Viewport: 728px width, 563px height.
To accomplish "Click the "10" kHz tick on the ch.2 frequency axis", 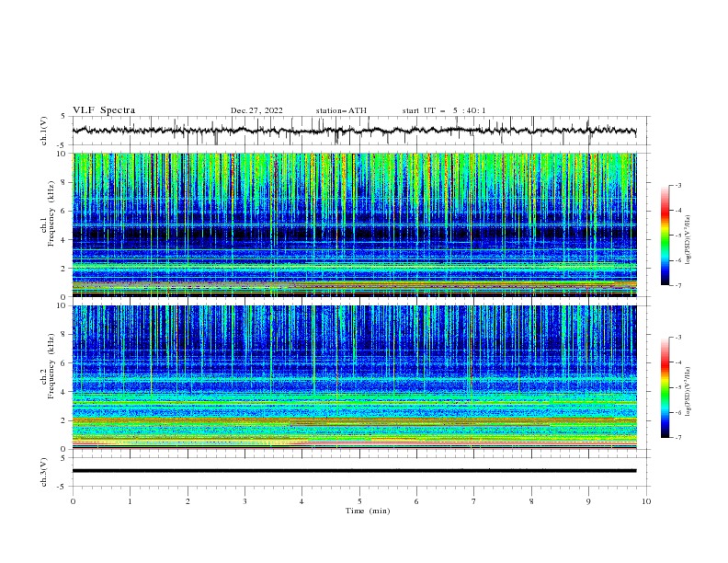I will [63, 305].
